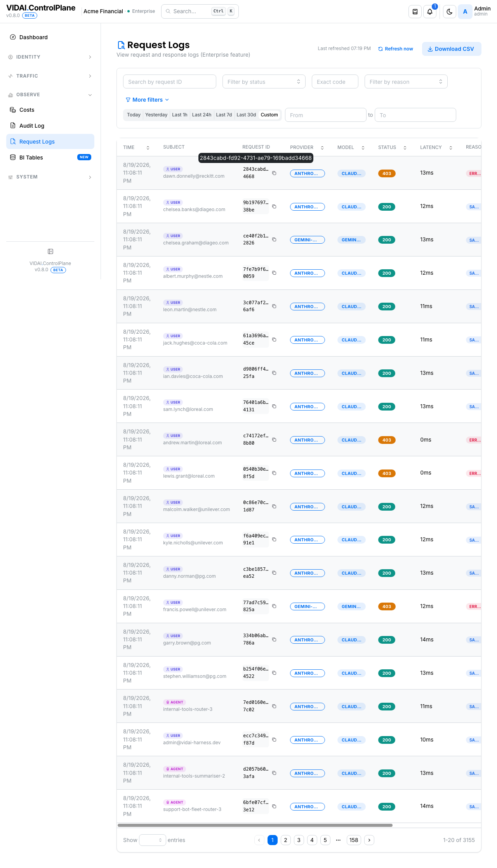The image size is (497, 868).
Task: Expand Traffic sidebar section
Action: (x=50, y=76)
